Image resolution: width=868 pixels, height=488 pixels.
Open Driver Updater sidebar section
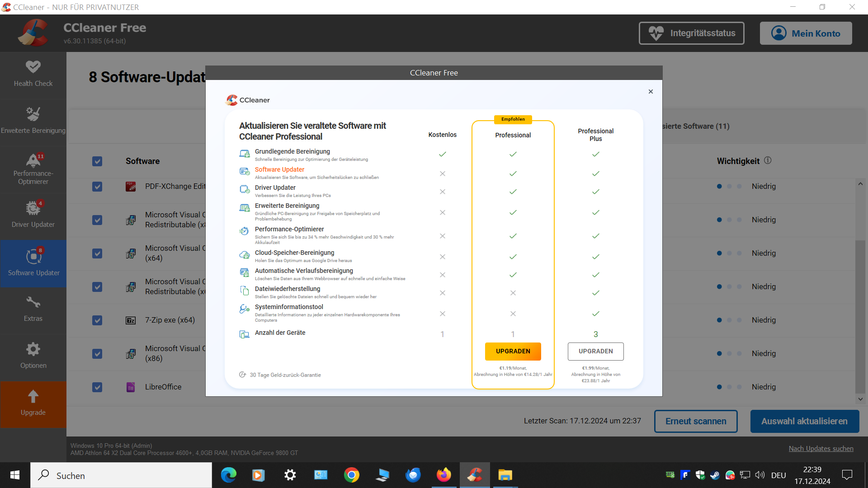coord(33,215)
